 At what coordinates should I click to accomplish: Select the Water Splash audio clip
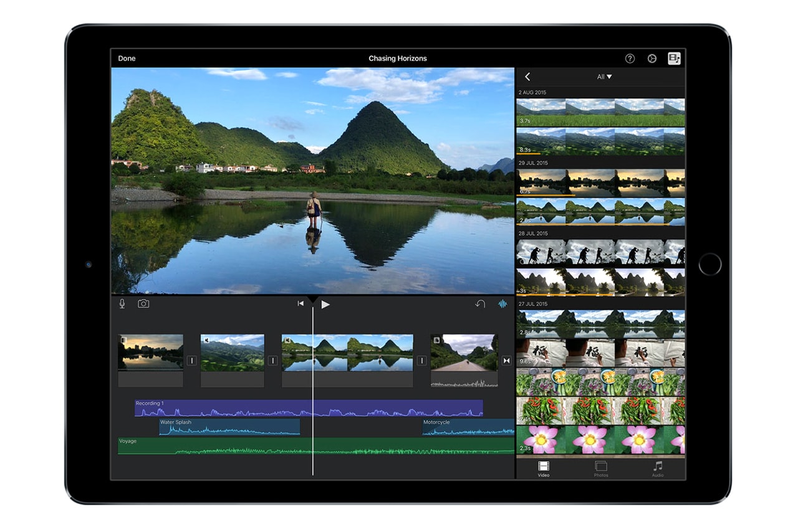229,427
